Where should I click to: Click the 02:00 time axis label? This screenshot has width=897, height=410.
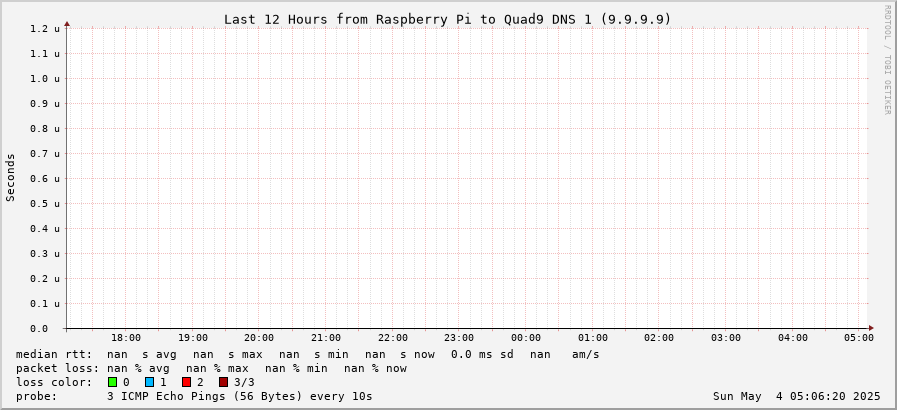pyautogui.click(x=659, y=338)
